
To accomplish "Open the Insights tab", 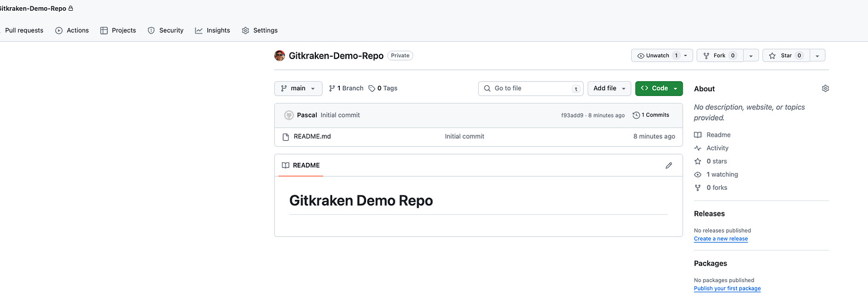I will pyautogui.click(x=213, y=30).
